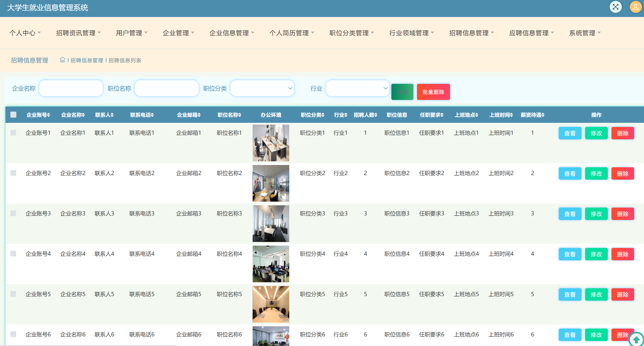Click 修改 for 企业账号5 row
The image size is (644, 346).
(x=596, y=294)
